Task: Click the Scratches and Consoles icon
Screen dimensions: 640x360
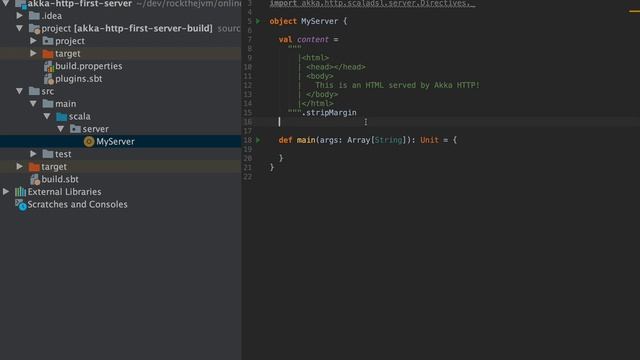Action: [21, 205]
